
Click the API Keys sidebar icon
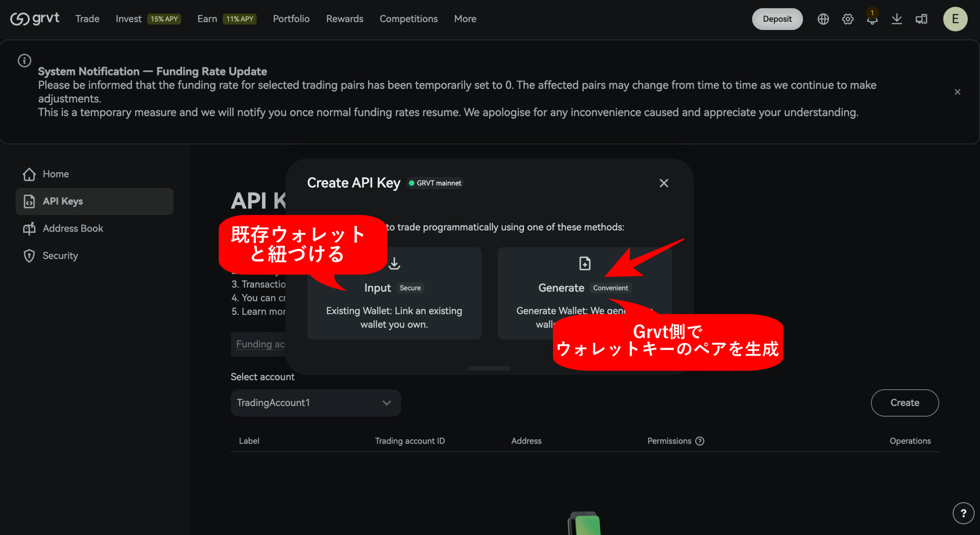29,201
